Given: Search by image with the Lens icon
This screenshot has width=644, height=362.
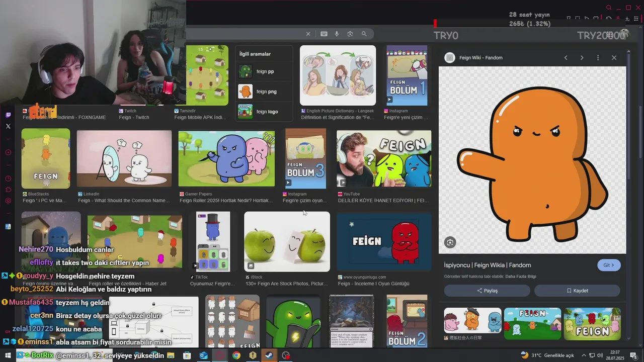Looking at the screenshot, I should tap(350, 34).
